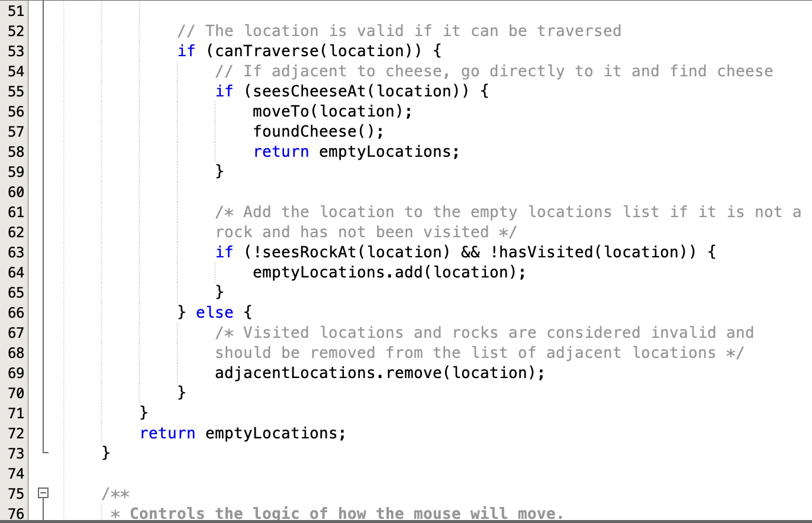This screenshot has width=812, height=523.
Task: Select the return keyword on line 58
Action: (281, 151)
